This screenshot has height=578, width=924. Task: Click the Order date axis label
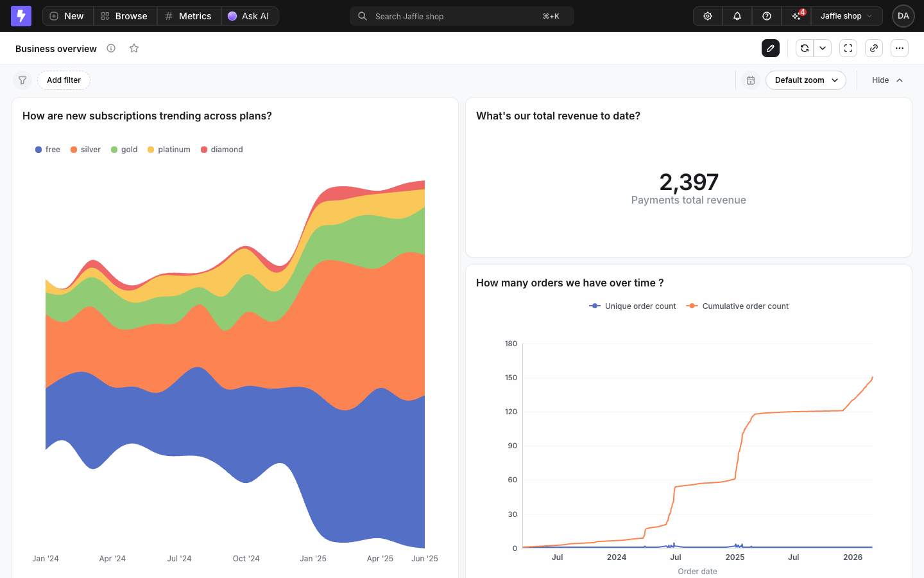point(697,572)
